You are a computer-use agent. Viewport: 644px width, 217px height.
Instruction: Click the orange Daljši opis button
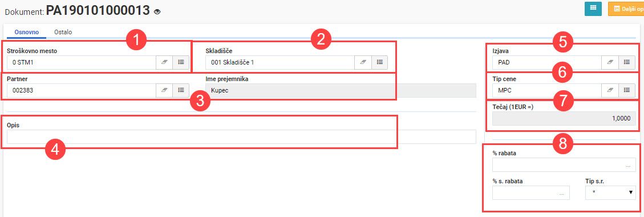[x=626, y=9]
